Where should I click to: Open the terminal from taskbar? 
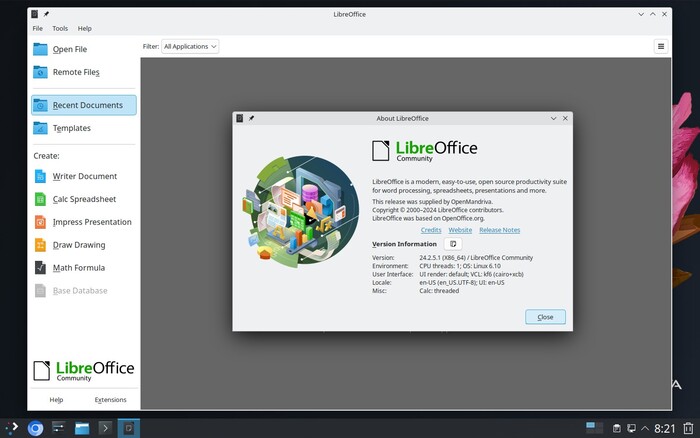[105, 428]
